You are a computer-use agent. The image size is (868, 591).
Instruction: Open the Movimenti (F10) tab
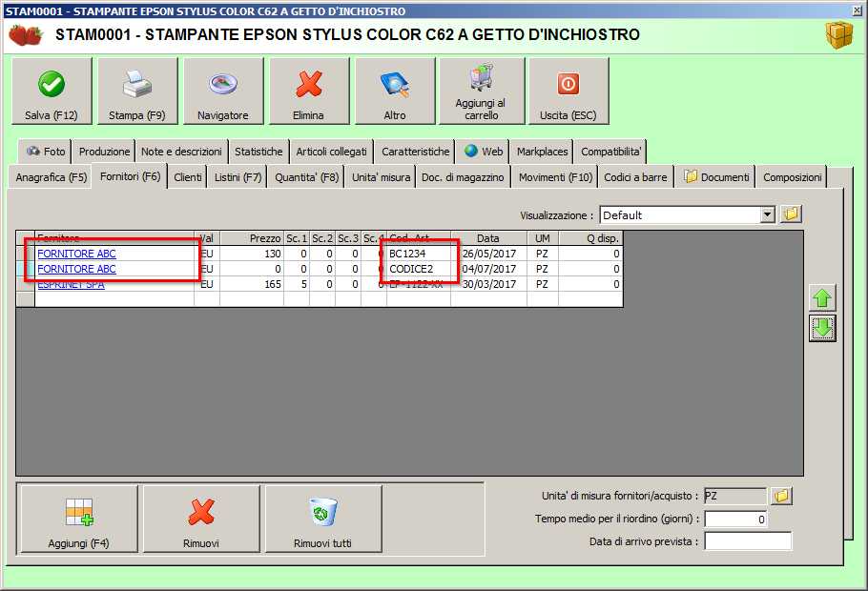555,177
